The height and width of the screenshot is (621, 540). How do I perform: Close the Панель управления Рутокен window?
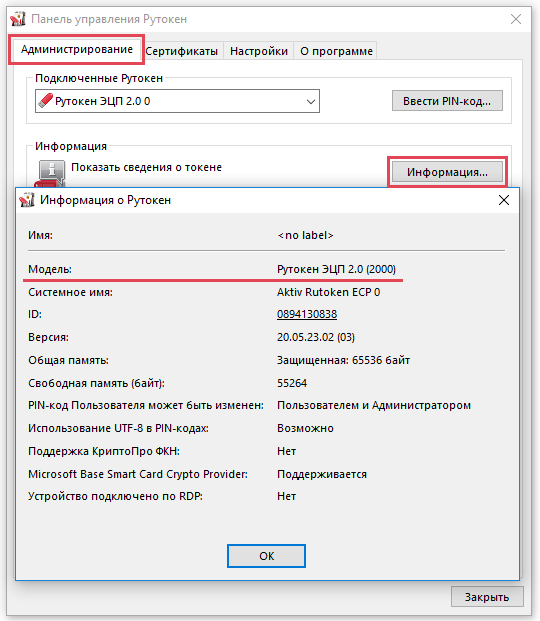coord(515,19)
